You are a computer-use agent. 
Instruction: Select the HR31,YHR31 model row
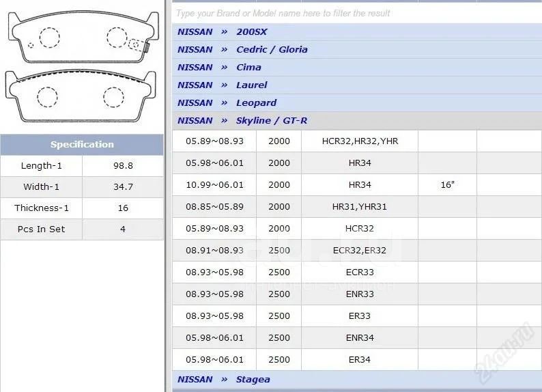click(x=359, y=207)
